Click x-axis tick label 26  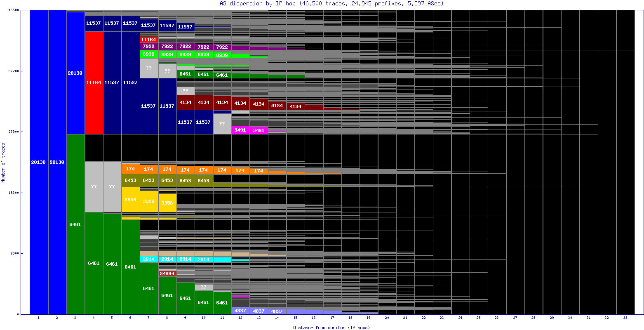497,318
